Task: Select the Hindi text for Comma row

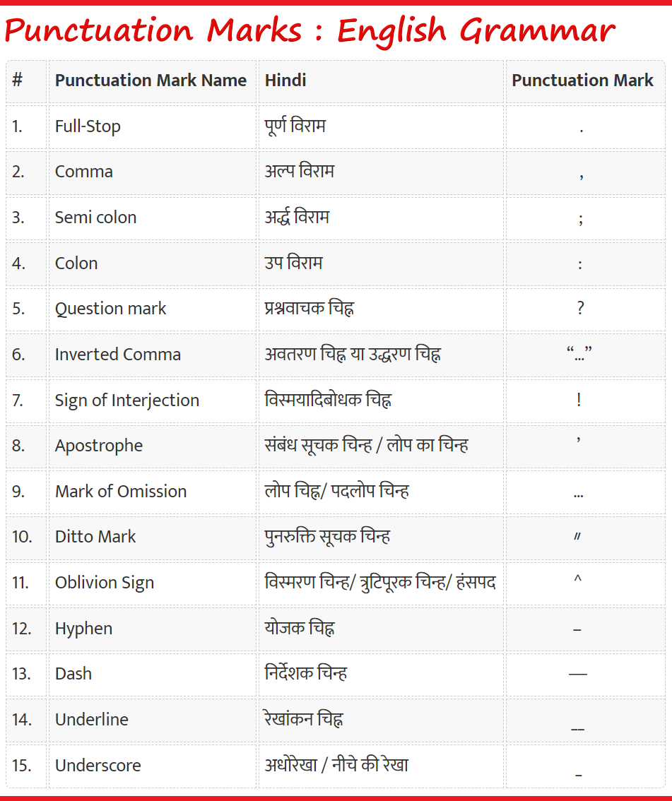Action: [x=300, y=172]
